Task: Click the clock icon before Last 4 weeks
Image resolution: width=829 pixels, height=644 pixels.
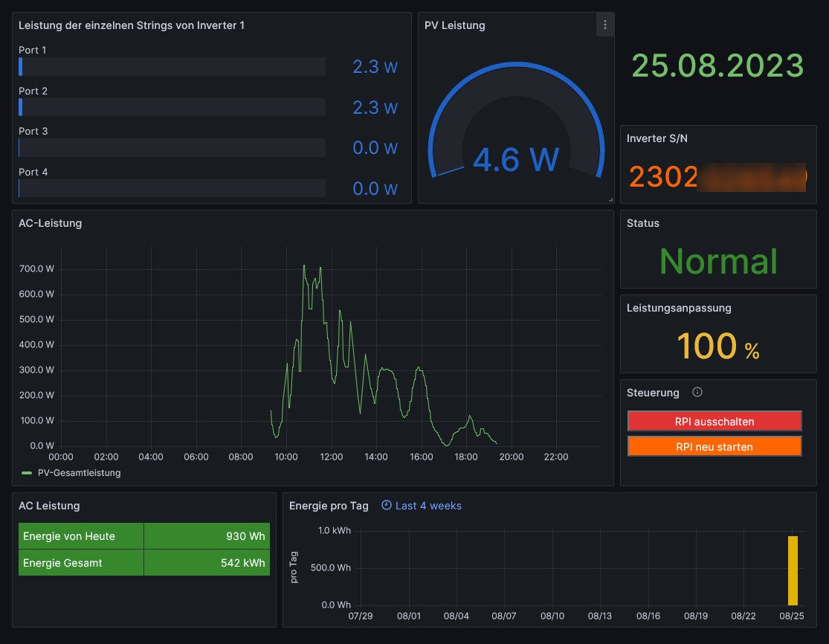Action: (x=386, y=506)
